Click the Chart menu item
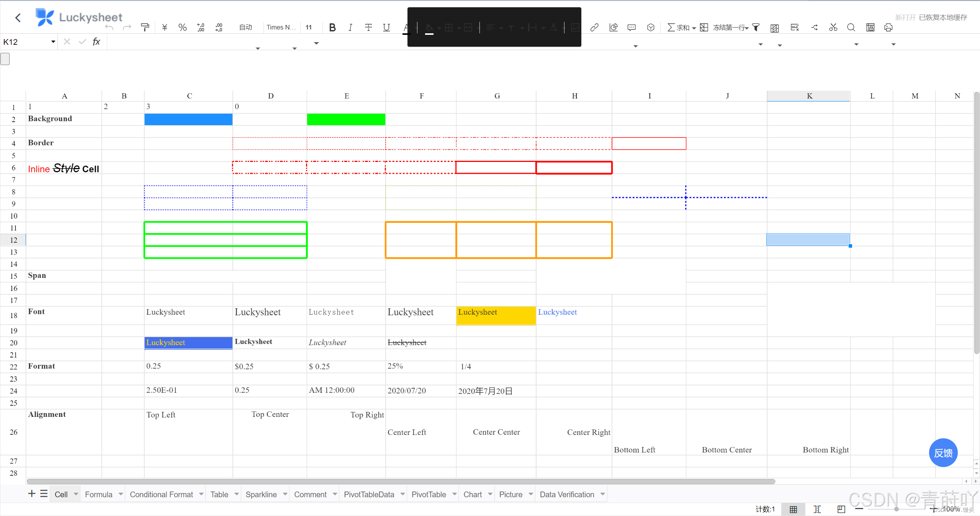 (x=473, y=494)
